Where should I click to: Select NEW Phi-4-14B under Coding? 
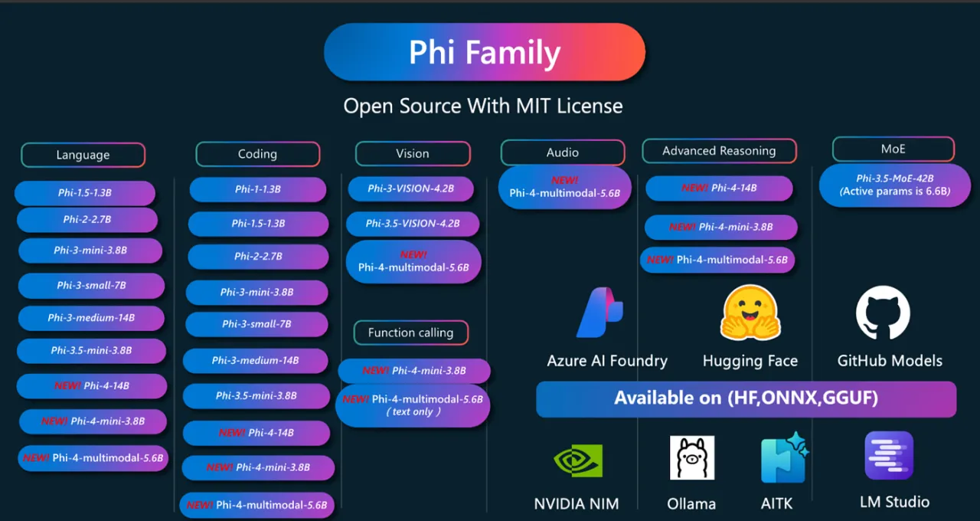point(256,433)
